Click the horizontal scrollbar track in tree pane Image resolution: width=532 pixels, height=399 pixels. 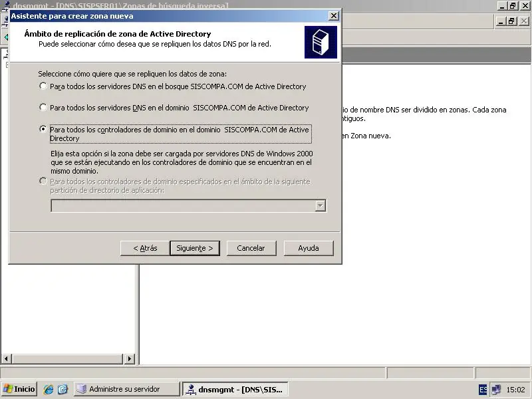tap(68, 358)
